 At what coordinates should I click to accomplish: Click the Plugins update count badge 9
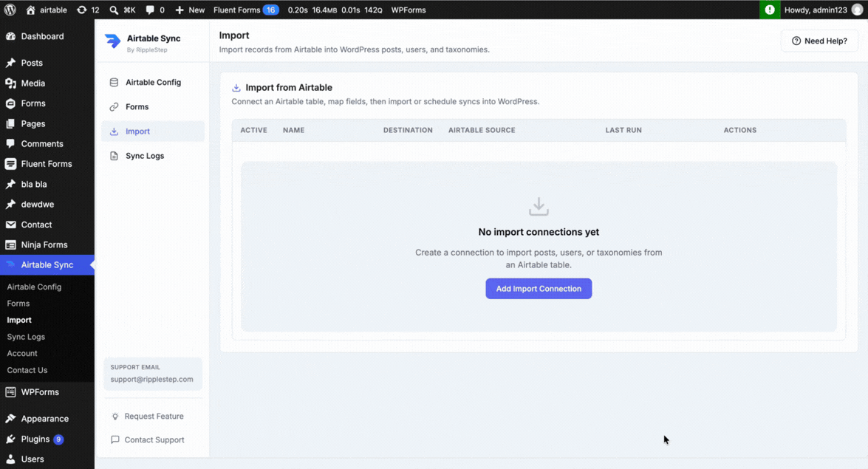[x=58, y=439]
